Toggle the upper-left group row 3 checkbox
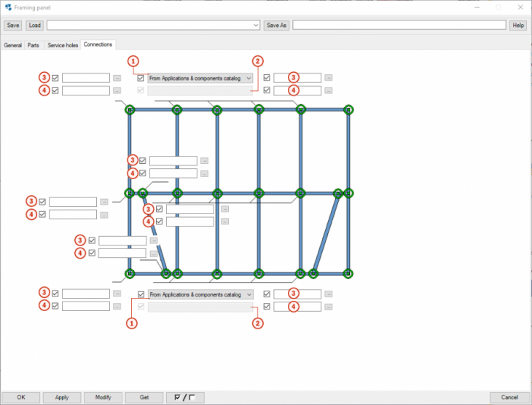 (x=55, y=78)
